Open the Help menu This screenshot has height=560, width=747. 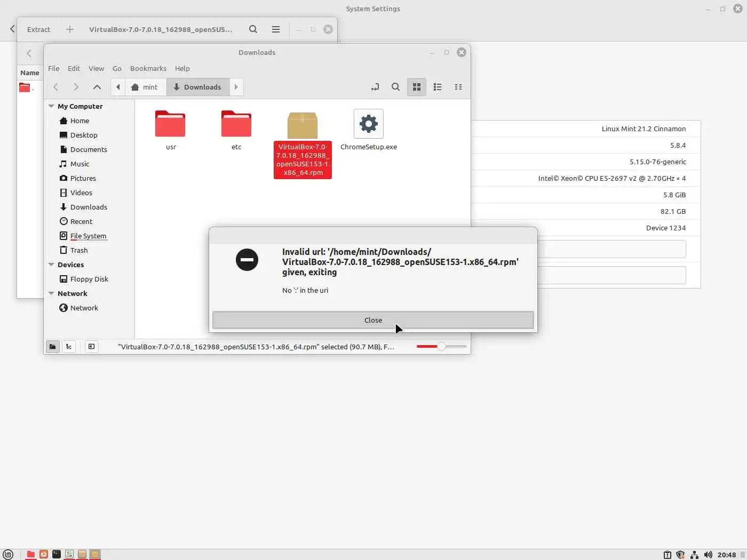pos(182,68)
